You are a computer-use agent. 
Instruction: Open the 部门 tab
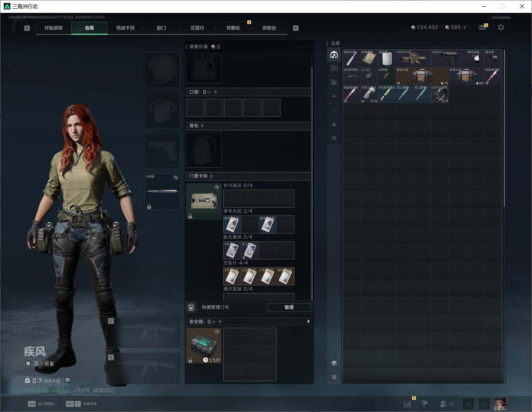[x=161, y=28]
